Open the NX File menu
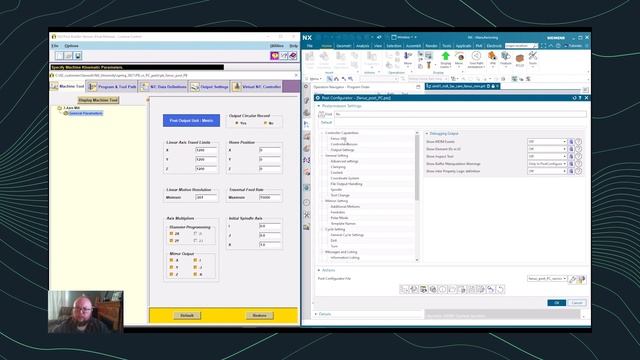 click(310, 46)
